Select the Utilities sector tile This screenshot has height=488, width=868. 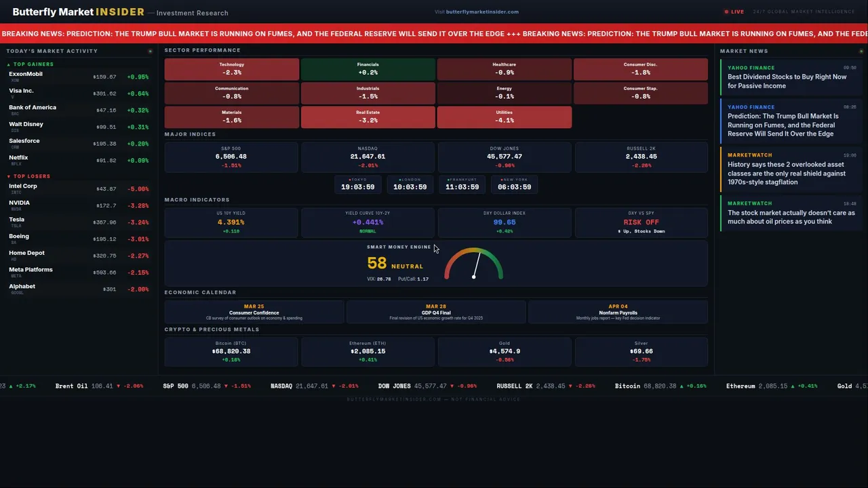tap(505, 117)
